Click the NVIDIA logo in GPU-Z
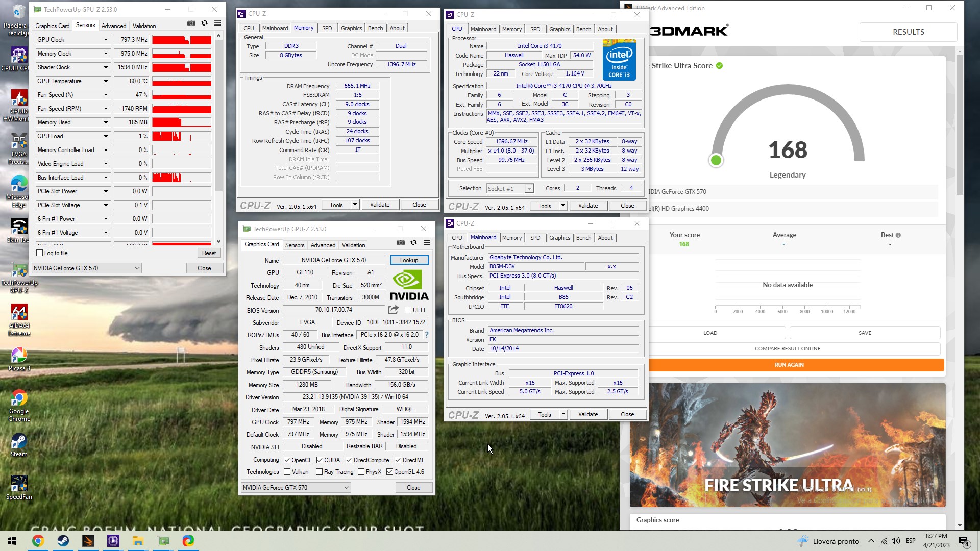 (409, 285)
